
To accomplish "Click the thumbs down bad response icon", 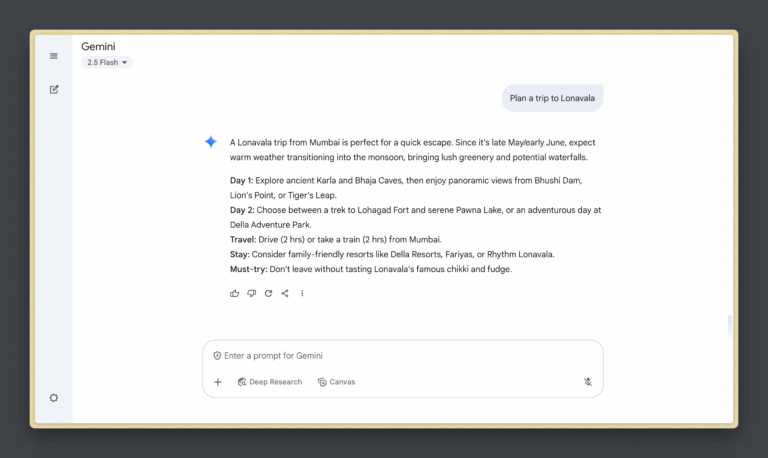I will pyautogui.click(x=252, y=293).
